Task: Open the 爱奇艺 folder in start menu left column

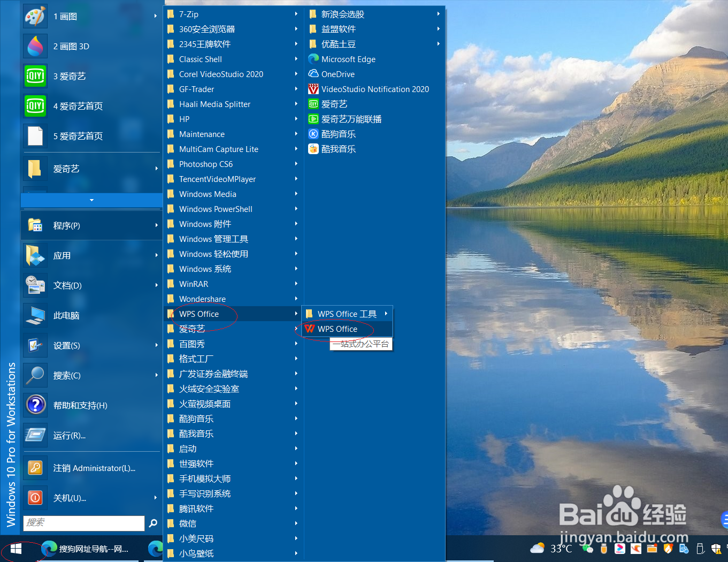Action: [91, 169]
